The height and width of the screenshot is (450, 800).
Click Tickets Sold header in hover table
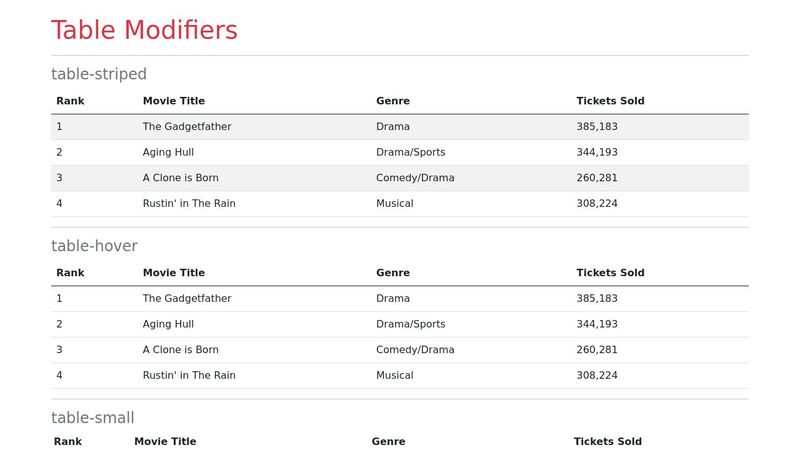pyautogui.click(x=610, y=273)
